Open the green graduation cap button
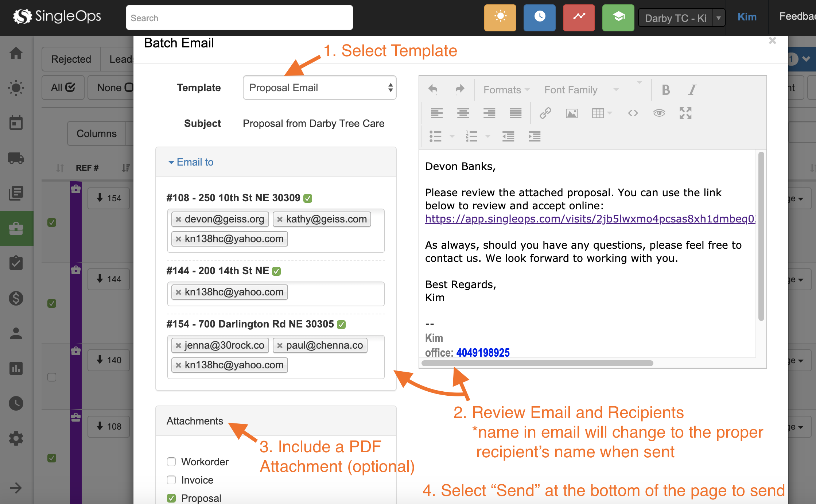Screen dimensions: 816x504 (618, 18)
